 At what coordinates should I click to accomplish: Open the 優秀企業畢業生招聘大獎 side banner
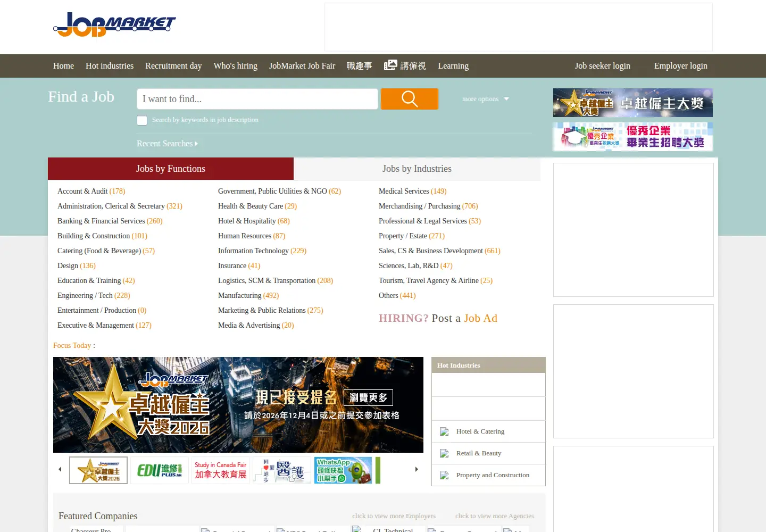point(633,137)
